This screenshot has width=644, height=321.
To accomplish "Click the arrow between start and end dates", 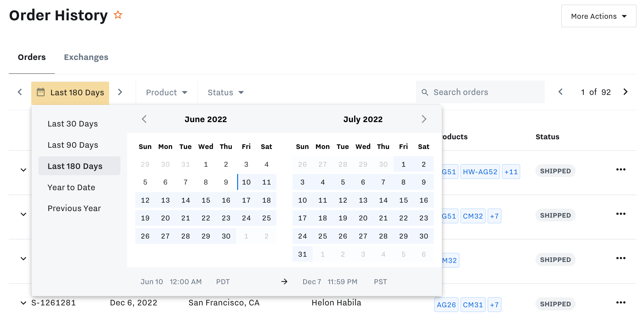I will coord(284,281).
